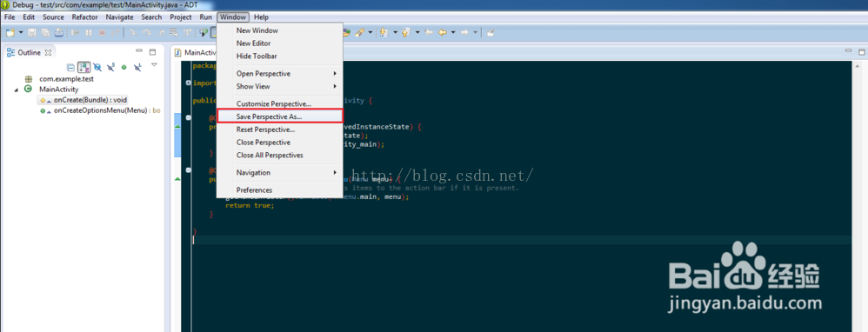The height and width of the screenshot is (332, 868).
Task: Expand the Show View submenu
Action: (279, 86)
